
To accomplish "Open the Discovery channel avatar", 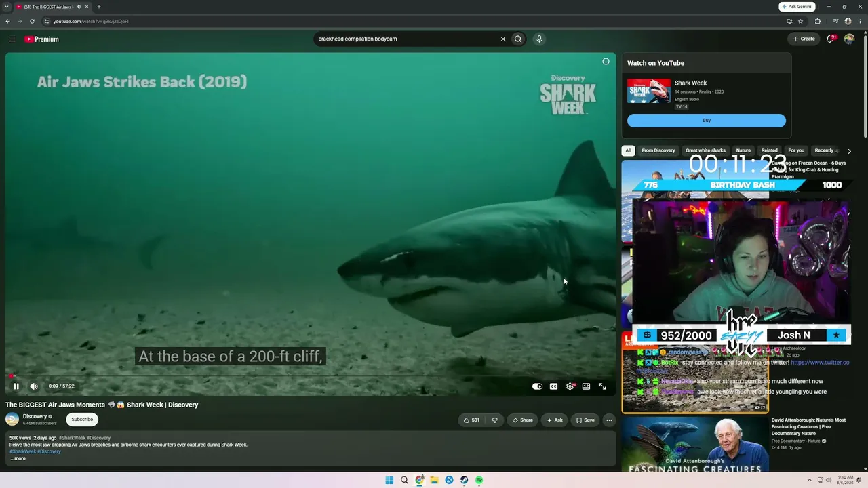I will point(12,420).
